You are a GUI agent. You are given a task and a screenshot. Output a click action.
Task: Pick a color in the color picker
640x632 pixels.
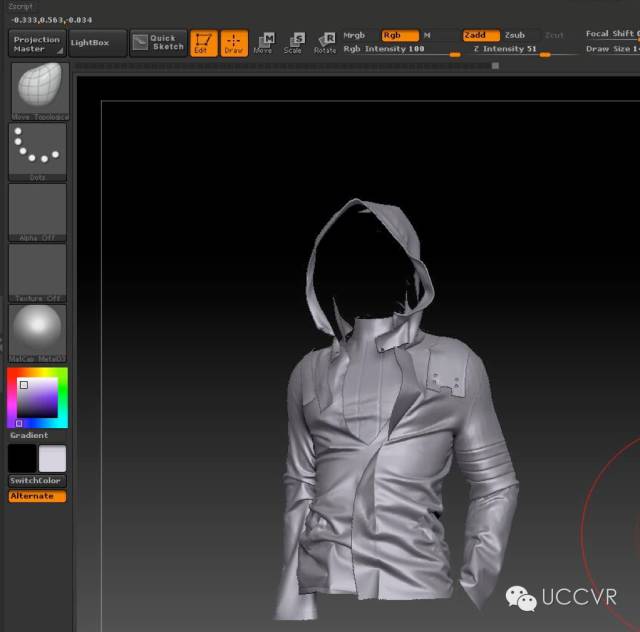(x=37, y=398)
